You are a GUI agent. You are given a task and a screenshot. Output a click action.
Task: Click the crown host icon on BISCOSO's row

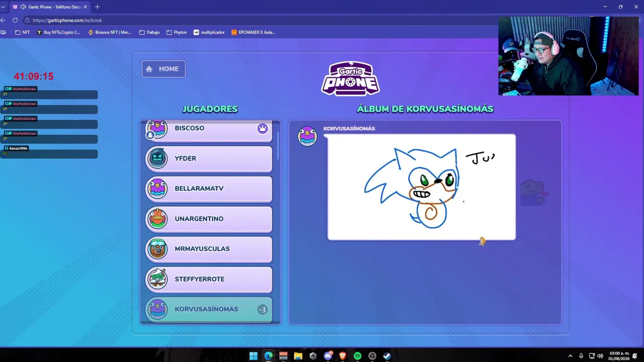(263, 128)
